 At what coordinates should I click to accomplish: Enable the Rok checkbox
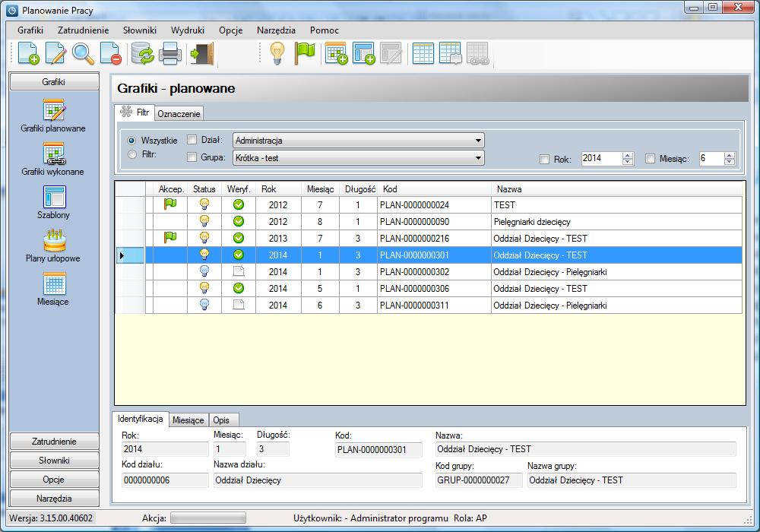coord(544,159)
